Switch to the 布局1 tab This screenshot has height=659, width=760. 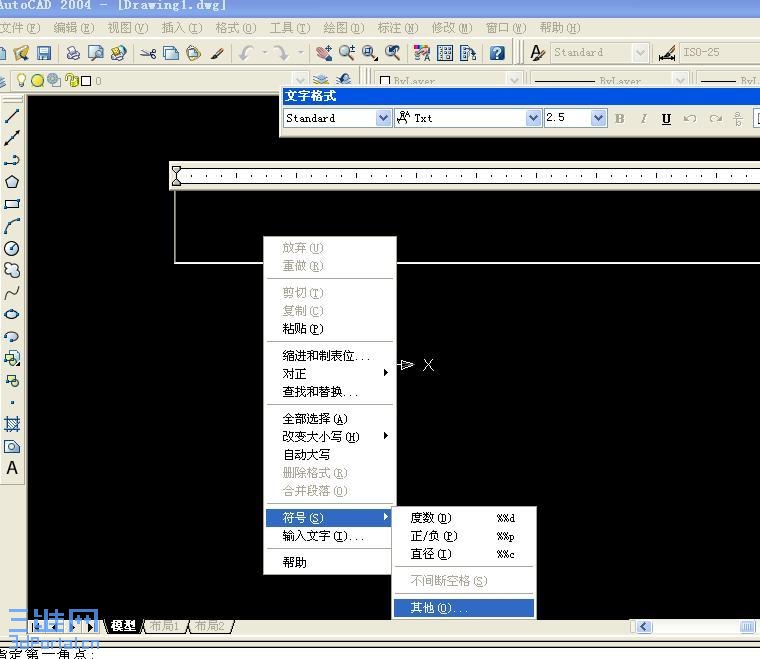pos(163,626)
